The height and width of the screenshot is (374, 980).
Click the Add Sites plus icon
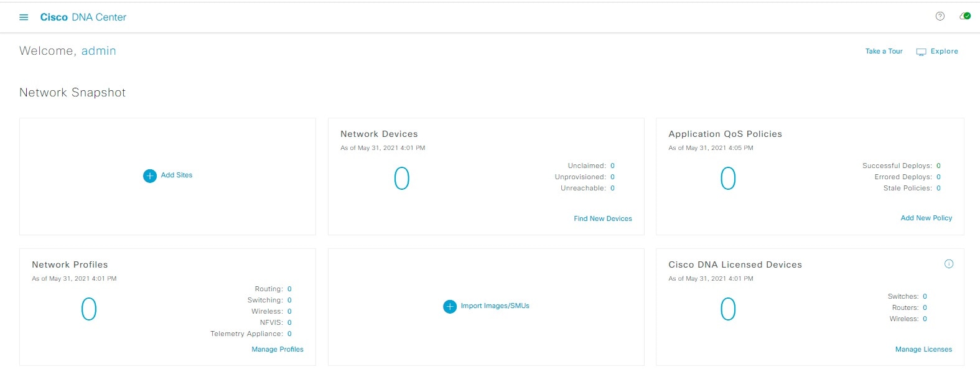click(x=150, y=176)
